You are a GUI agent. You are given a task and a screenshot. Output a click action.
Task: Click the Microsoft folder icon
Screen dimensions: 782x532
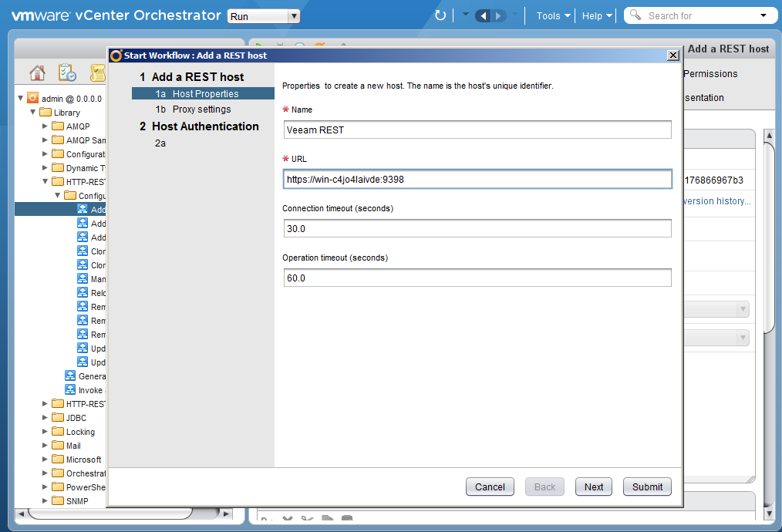(x=58, y=460)
